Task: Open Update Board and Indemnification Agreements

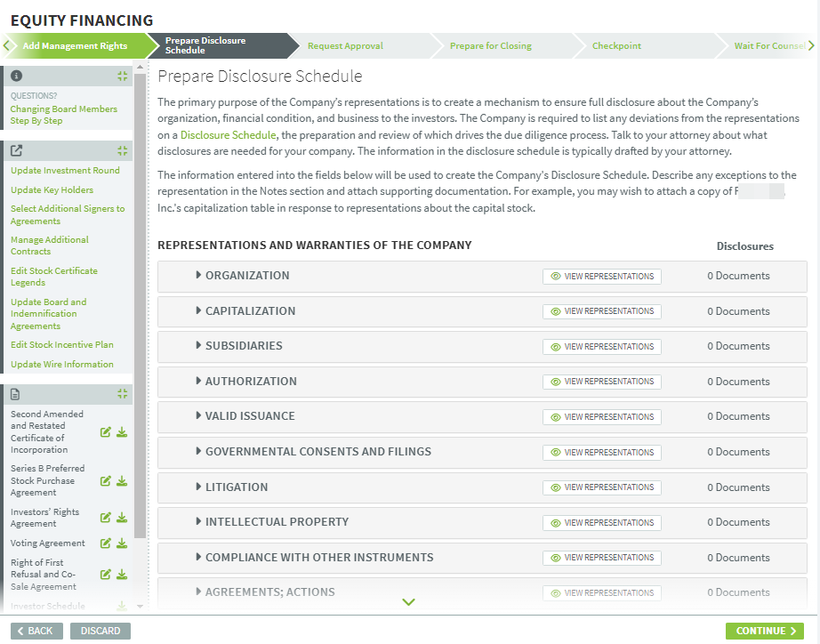Action: click(49, 314)
